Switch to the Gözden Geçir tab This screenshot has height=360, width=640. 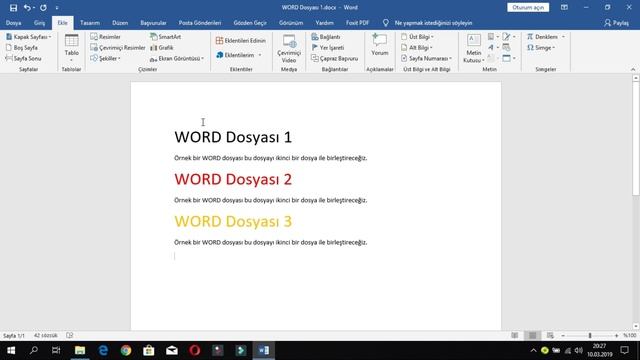250,23
